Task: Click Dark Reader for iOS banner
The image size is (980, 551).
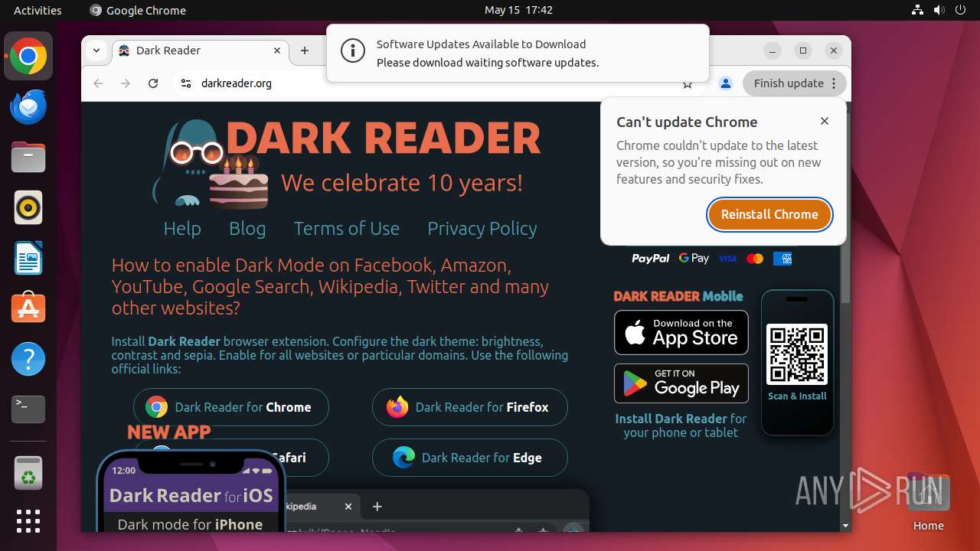Action: tap(191, 491)
